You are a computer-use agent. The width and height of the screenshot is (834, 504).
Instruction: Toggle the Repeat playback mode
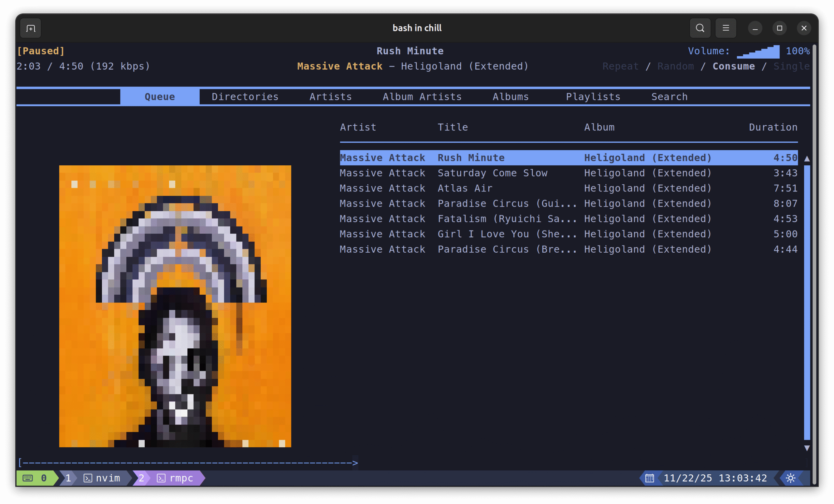[620, 66]
